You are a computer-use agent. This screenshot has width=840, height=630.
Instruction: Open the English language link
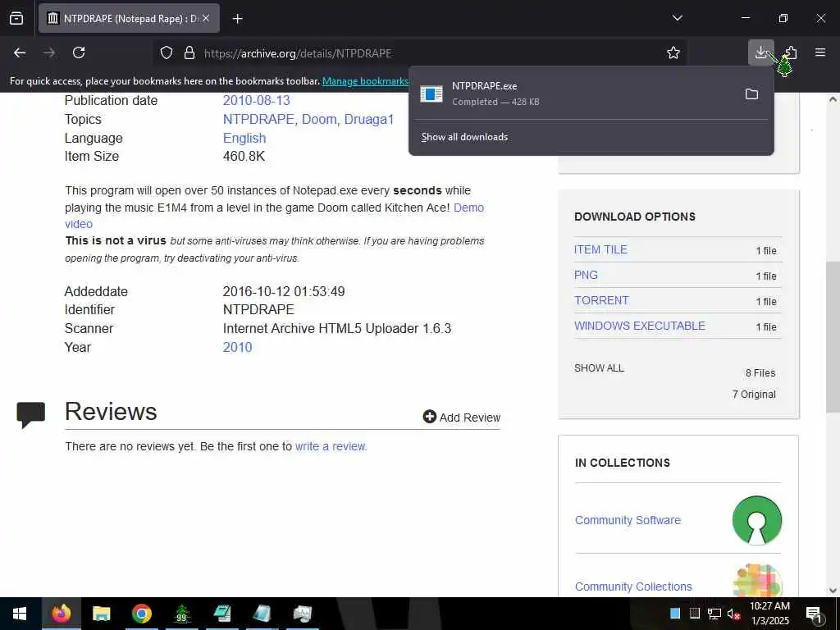(x=244, y=138)
